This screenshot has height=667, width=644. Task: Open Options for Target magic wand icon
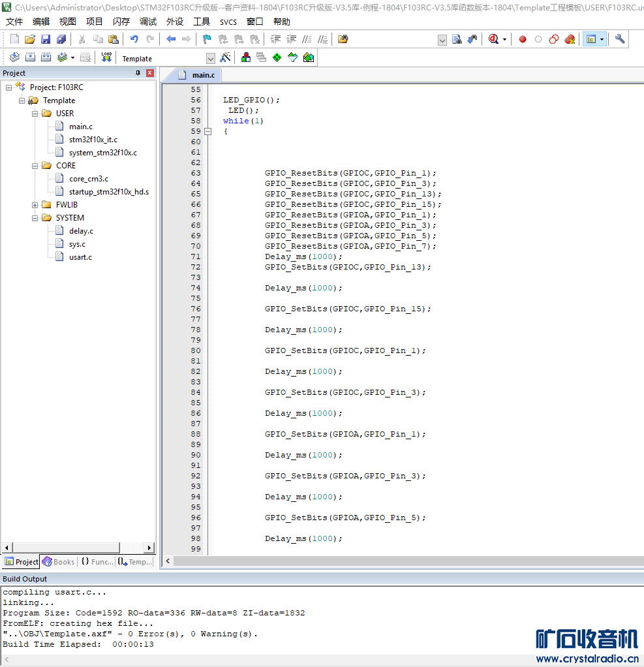tap(225, 57)
